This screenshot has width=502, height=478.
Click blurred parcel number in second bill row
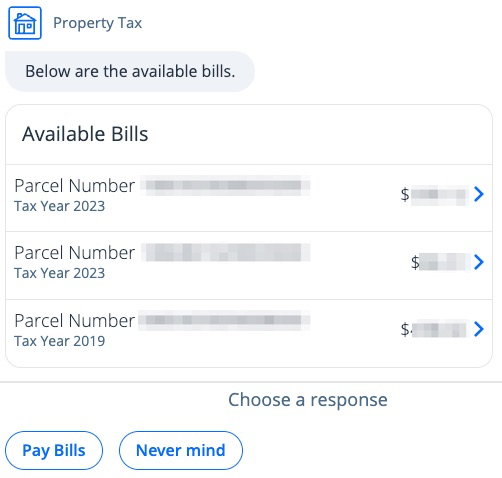click(226, 252)
